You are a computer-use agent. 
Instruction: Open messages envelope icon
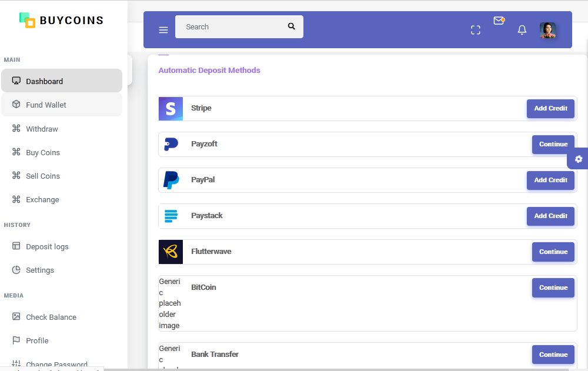499,21
